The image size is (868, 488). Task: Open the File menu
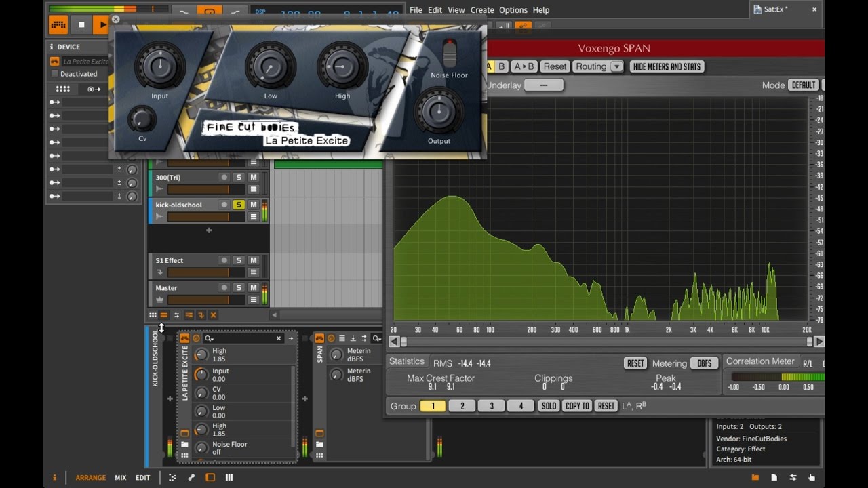416,10
